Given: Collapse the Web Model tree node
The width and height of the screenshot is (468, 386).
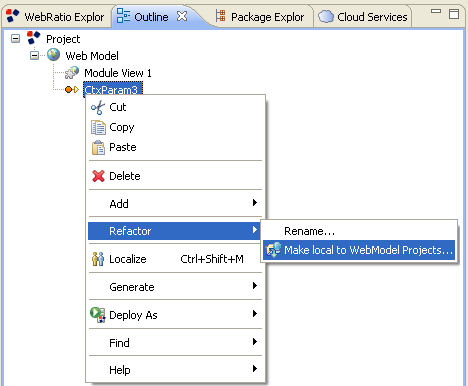Looking at the screenshot, I should (x=34, y=55).
